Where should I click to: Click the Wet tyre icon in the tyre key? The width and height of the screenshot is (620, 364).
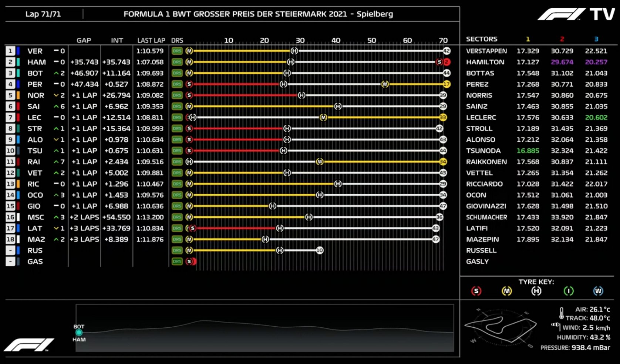coord(598,291)
